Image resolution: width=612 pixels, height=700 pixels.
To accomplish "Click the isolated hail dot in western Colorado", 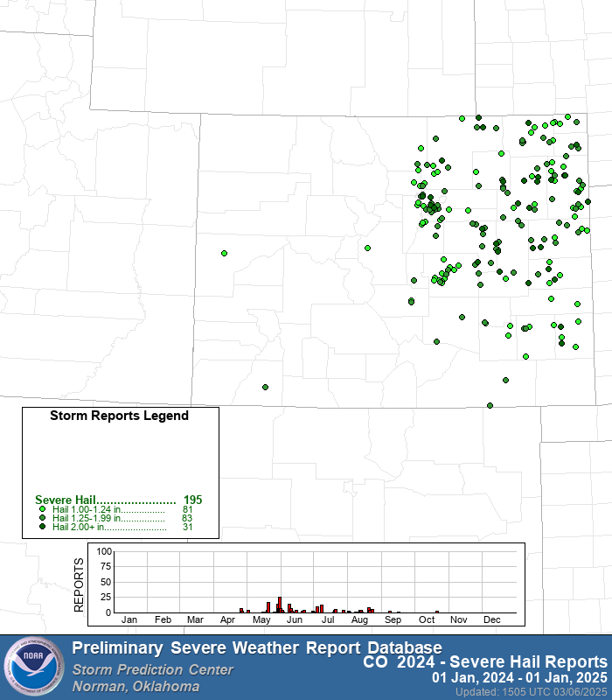I will 225,253.
